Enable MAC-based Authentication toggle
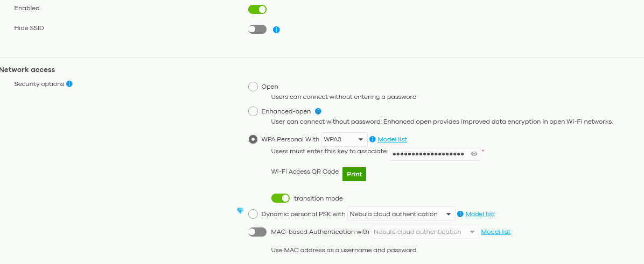Image resolution: width=644 pixels, height=264 pixels. [x=257, y=232]
